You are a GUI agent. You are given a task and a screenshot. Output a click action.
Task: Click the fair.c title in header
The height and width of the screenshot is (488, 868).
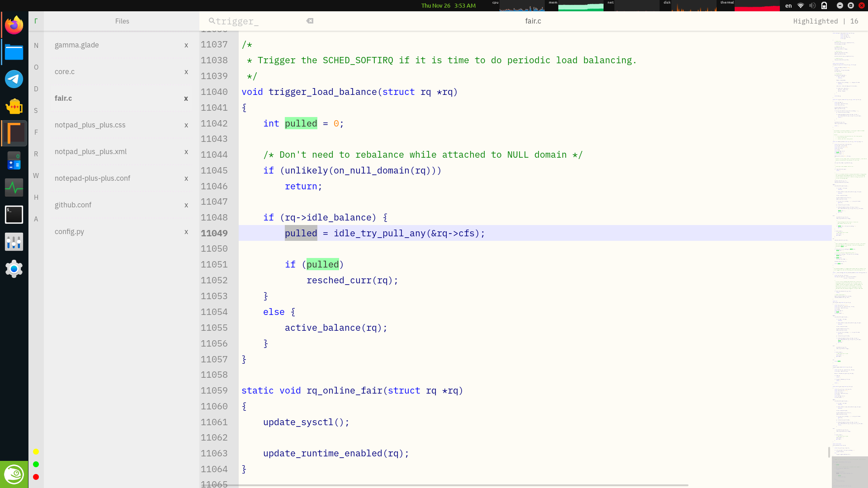[533, 21]
